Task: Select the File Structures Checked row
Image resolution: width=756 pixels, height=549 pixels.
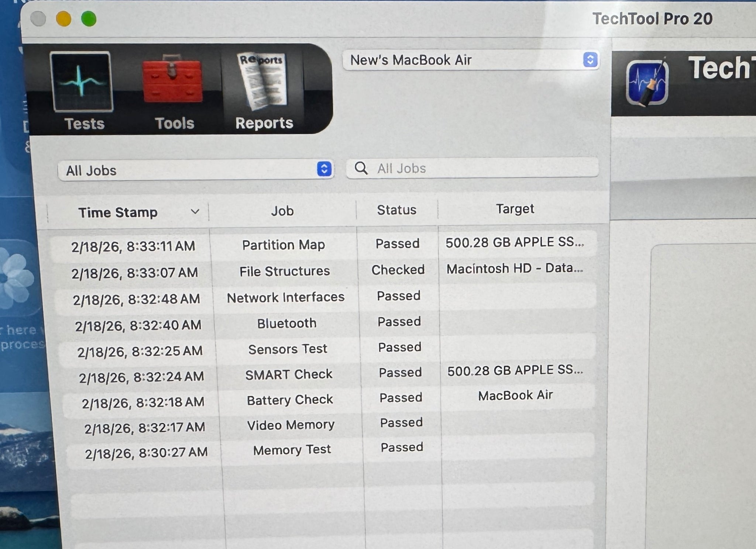Action: click(284, 272)
